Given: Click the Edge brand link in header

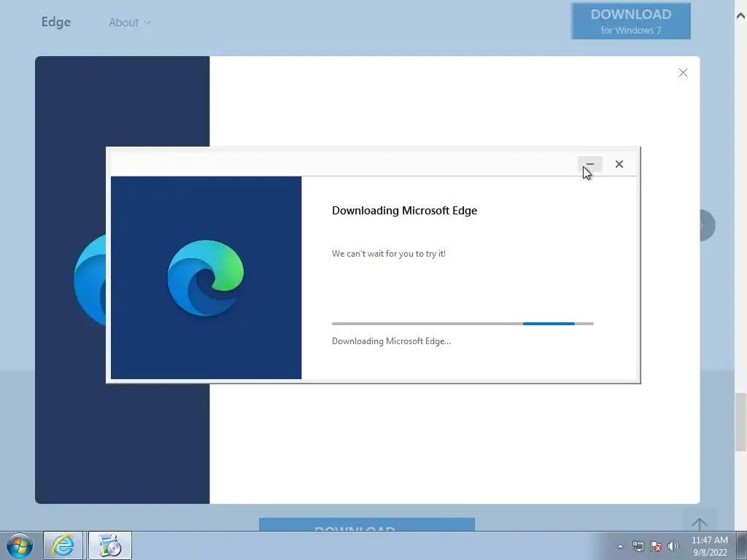Looking at the screenshot, I should point(55,22).
